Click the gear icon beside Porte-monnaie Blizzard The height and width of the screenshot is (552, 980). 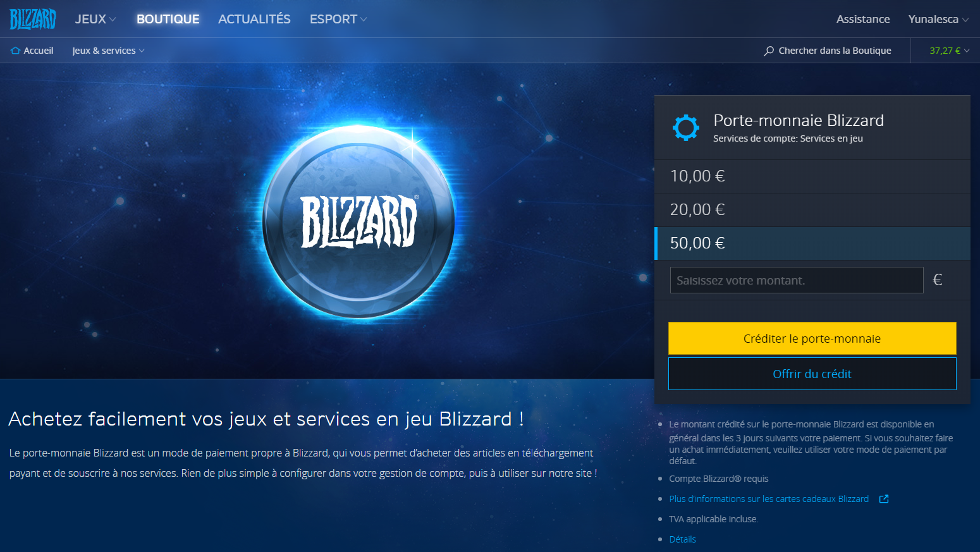(686, 128)
